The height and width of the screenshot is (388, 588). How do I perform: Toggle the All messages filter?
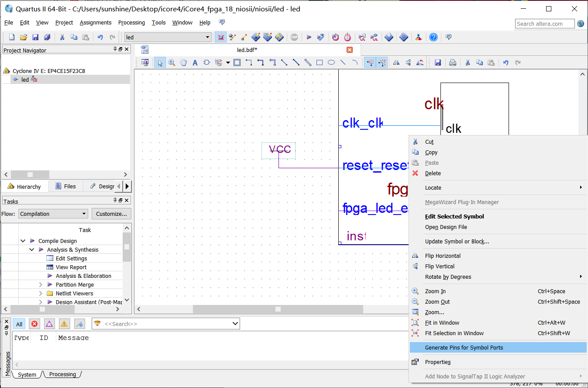(x=19, y=324)
